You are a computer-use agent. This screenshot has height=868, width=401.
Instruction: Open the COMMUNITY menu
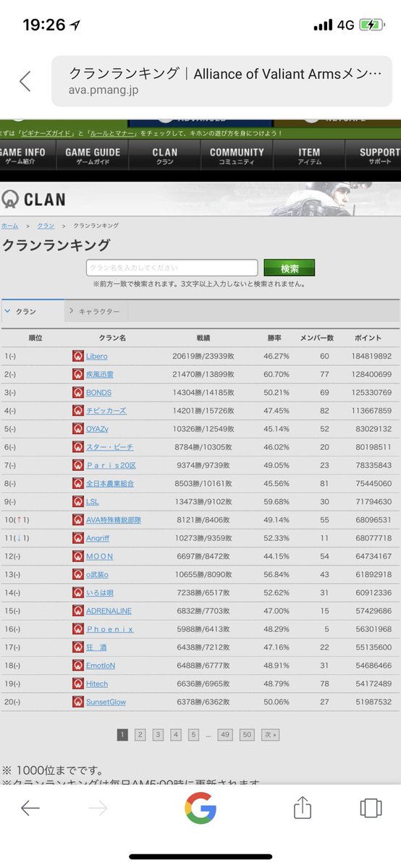(x=237, y=156)
